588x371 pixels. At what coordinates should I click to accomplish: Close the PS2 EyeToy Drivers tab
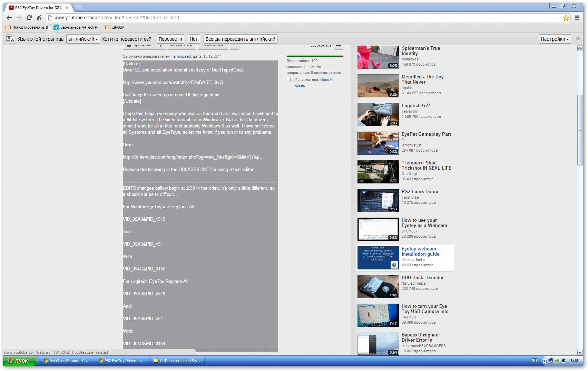tap(67, 7)
